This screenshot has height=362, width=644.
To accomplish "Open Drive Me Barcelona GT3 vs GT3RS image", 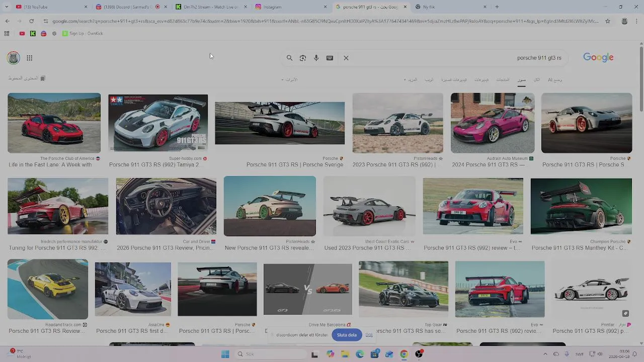I will [308, 289].
